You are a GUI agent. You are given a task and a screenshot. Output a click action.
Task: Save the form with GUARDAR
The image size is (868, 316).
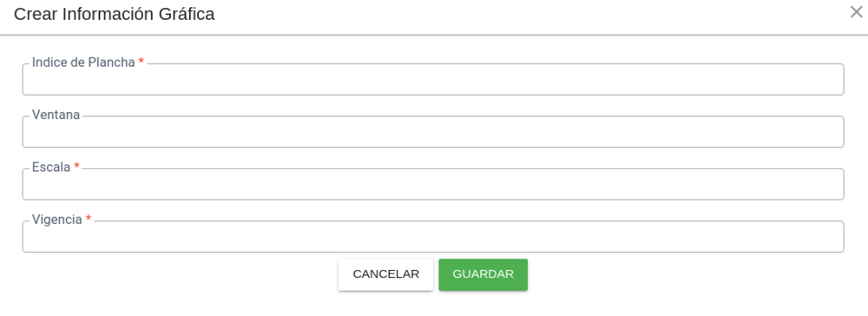(483, 274)
